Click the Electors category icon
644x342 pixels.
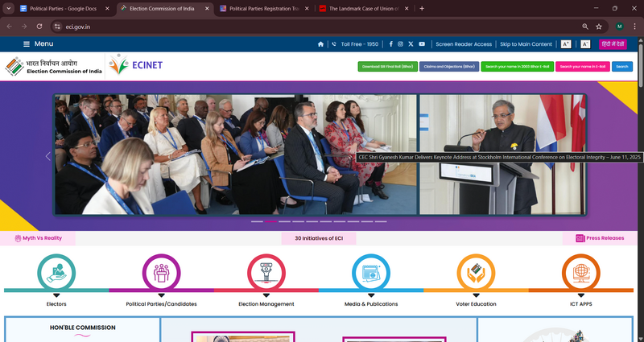56,272
